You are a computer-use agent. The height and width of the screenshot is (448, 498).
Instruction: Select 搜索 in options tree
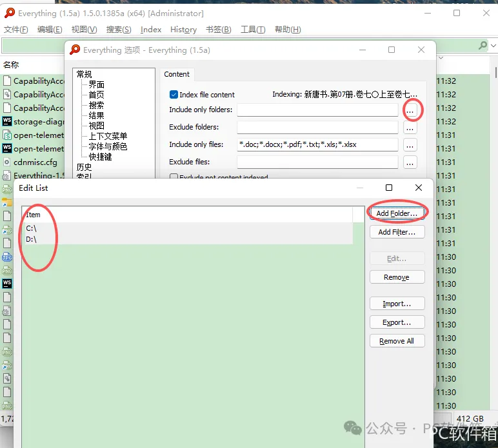[97, 105]
